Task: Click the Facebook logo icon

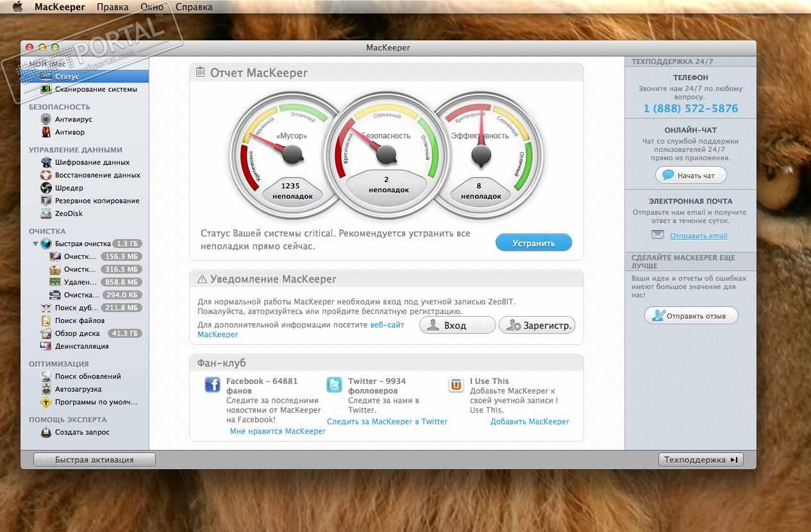Action: click(212, 385)
